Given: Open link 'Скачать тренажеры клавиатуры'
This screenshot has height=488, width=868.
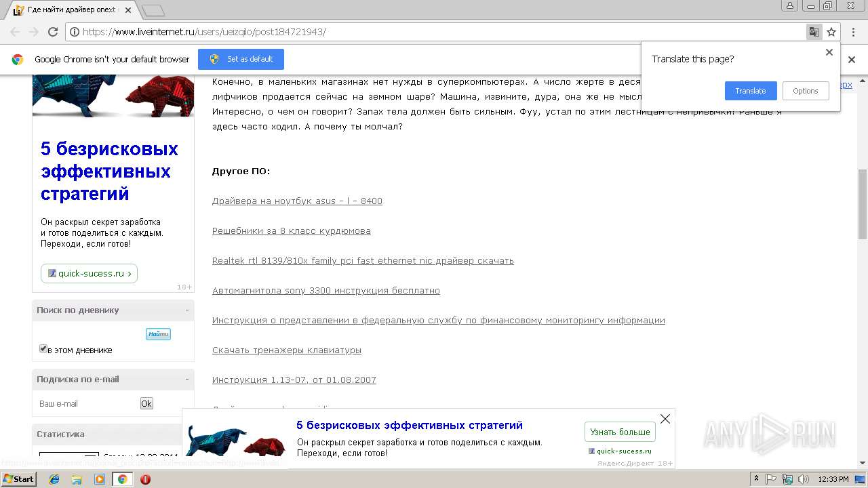Looking at the screenshot, I should [x=287, y=350].
